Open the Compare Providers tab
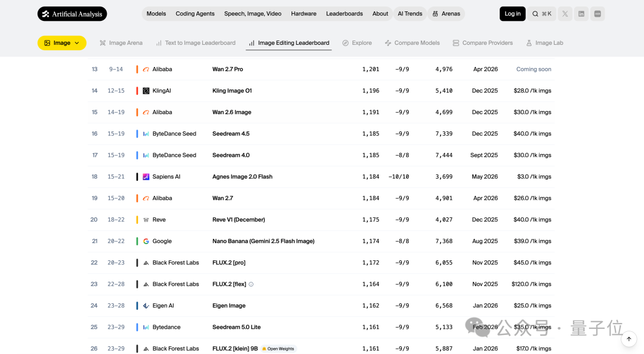This screenshot has width=644, height=354. click(482, 43)
